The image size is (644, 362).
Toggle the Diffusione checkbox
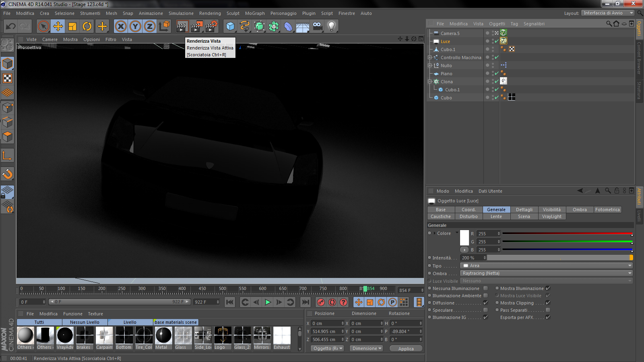pos(485,303)
